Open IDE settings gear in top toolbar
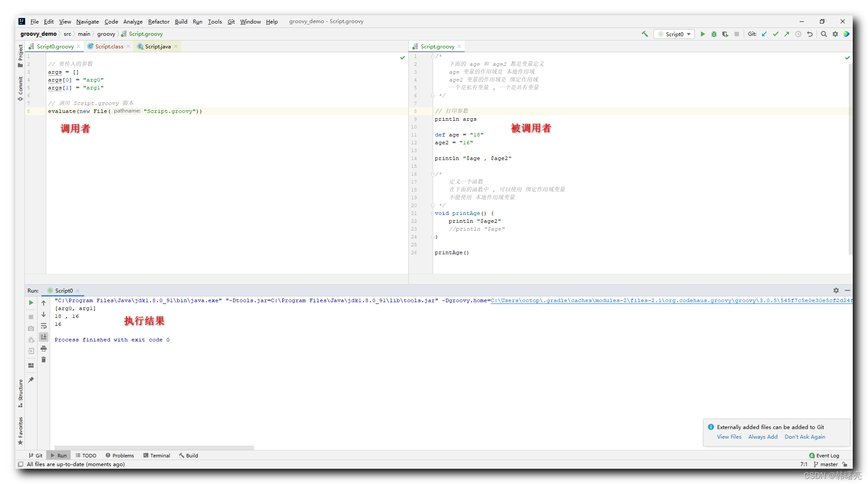Viewport: 868px width, 484px height. tap(835, 34)
